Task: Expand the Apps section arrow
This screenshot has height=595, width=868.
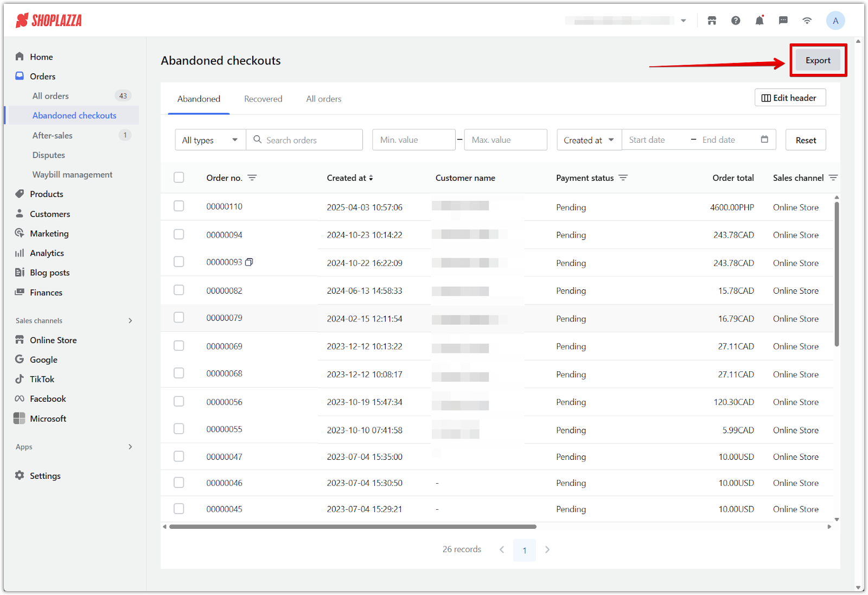Action: [130, 447]
